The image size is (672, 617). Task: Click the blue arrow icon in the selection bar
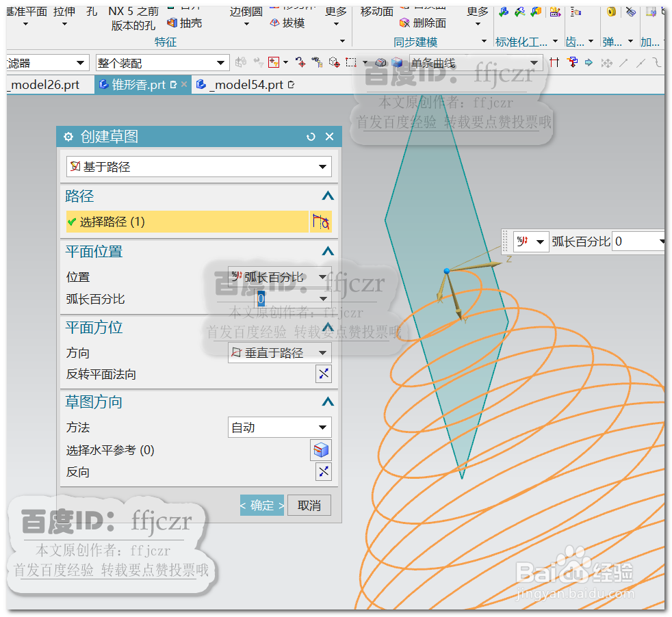click(x=589, y=62)
